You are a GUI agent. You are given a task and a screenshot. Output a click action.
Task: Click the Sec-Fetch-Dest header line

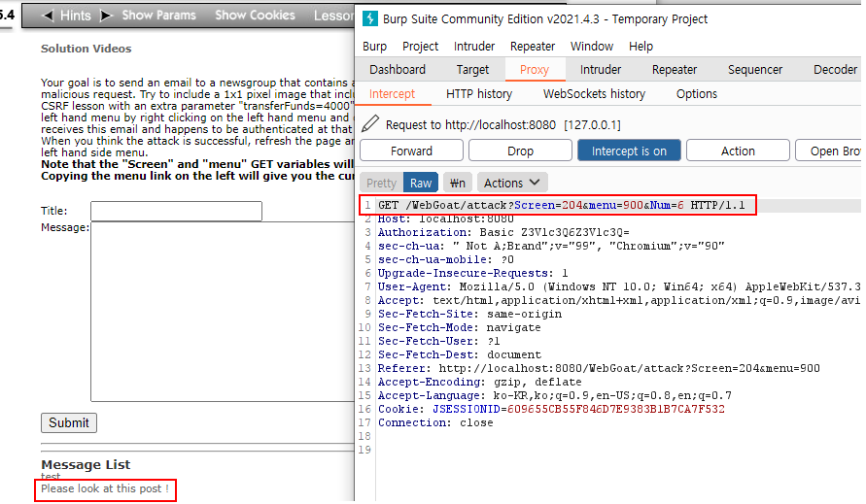pos(460,354)
